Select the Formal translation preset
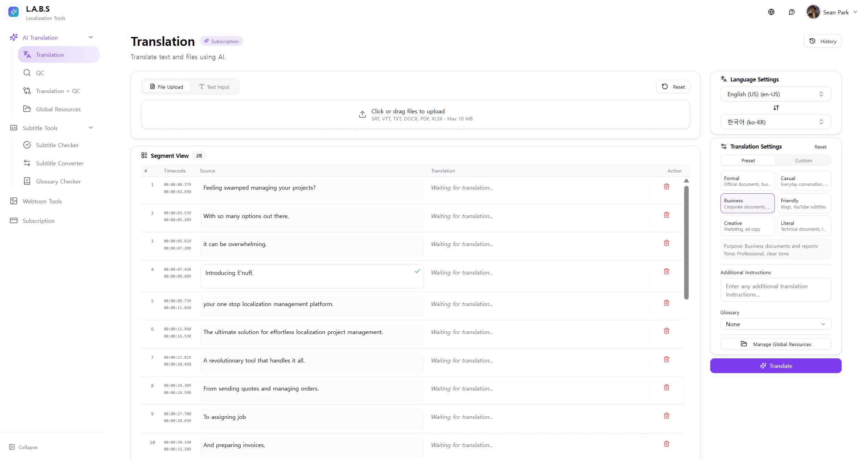 [747, 181]
